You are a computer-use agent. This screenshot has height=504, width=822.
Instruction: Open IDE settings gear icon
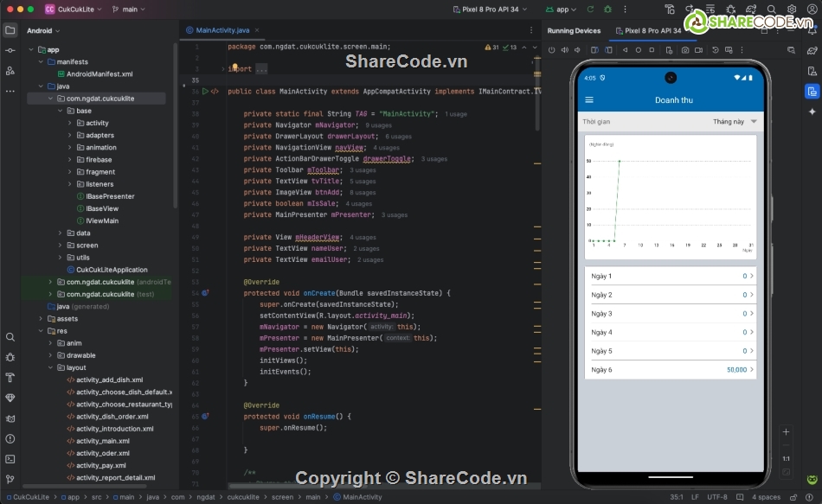coord(792,10)
